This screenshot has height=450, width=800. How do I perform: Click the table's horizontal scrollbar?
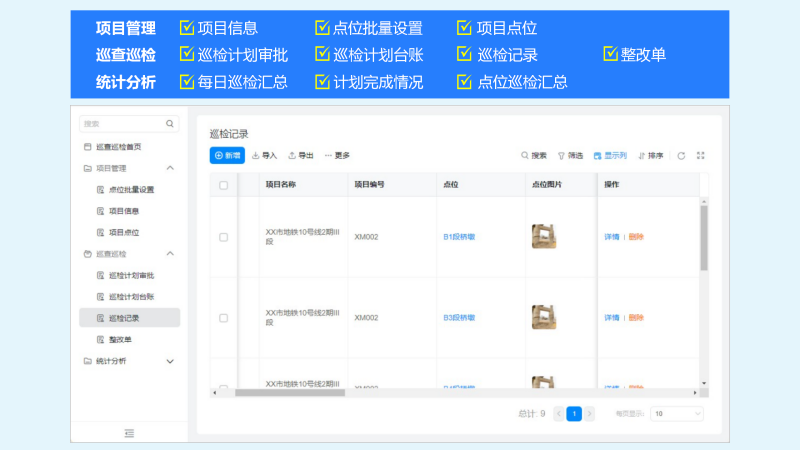pyautogui.click(x=290, y=393)
